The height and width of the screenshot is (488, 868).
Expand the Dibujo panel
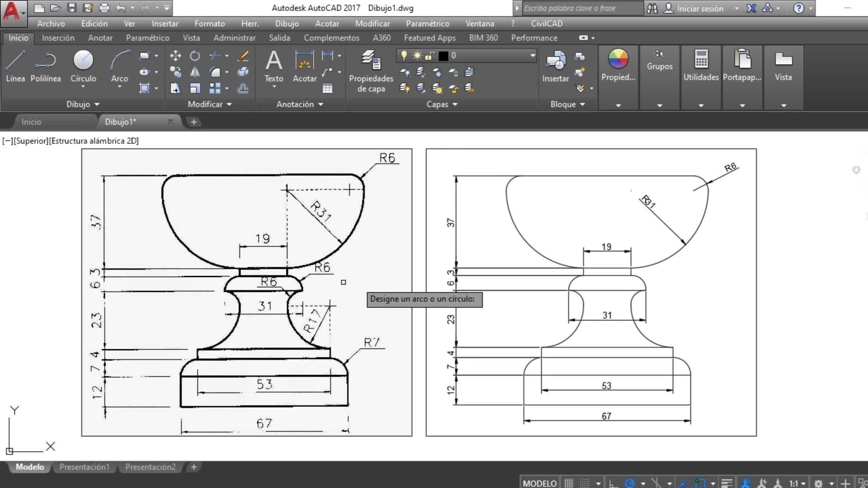[83, 104]
